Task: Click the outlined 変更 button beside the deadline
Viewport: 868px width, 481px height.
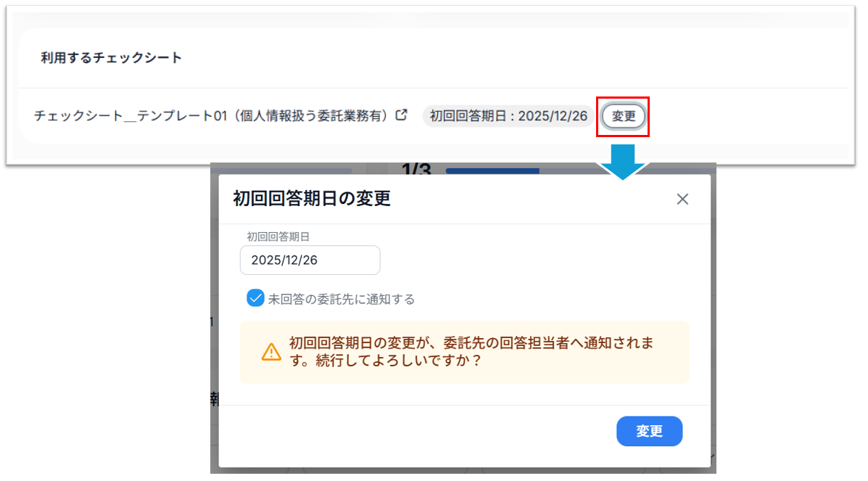Action: click(623, 116)
